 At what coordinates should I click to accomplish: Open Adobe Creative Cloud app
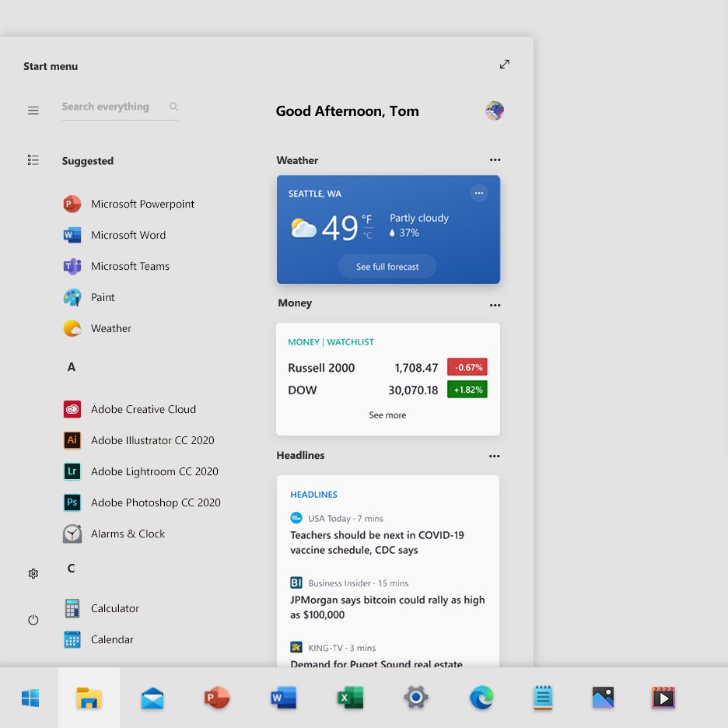point(130,409)
